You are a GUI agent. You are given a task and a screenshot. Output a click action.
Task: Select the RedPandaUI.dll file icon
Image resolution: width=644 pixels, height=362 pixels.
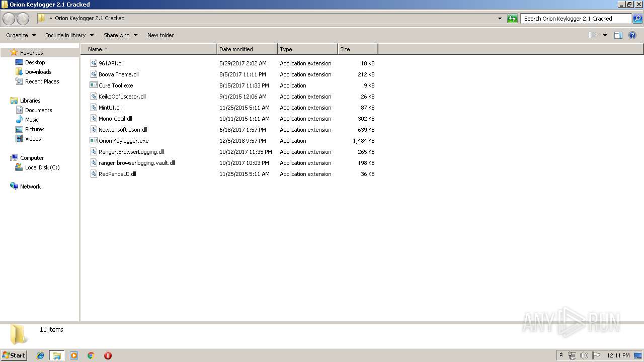[x=94, y=174]
